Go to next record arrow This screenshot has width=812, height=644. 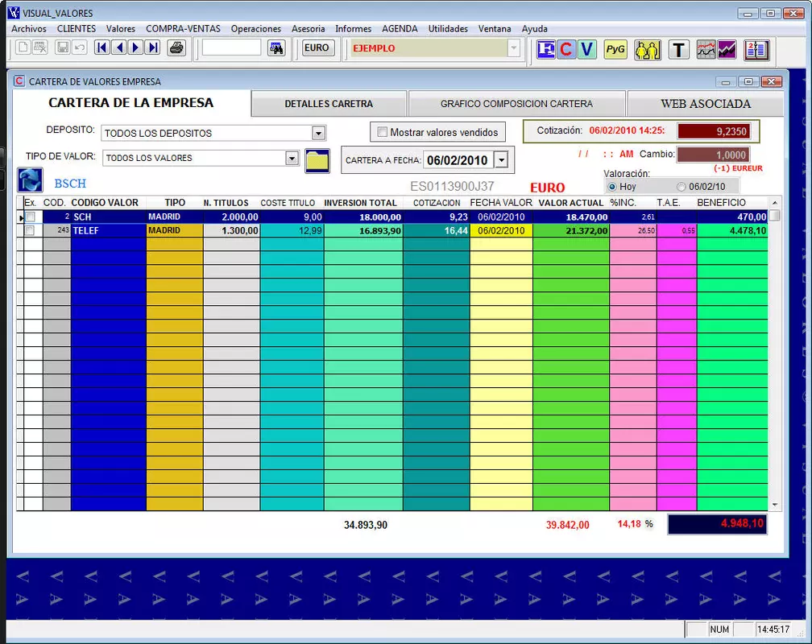pos(136,48)
